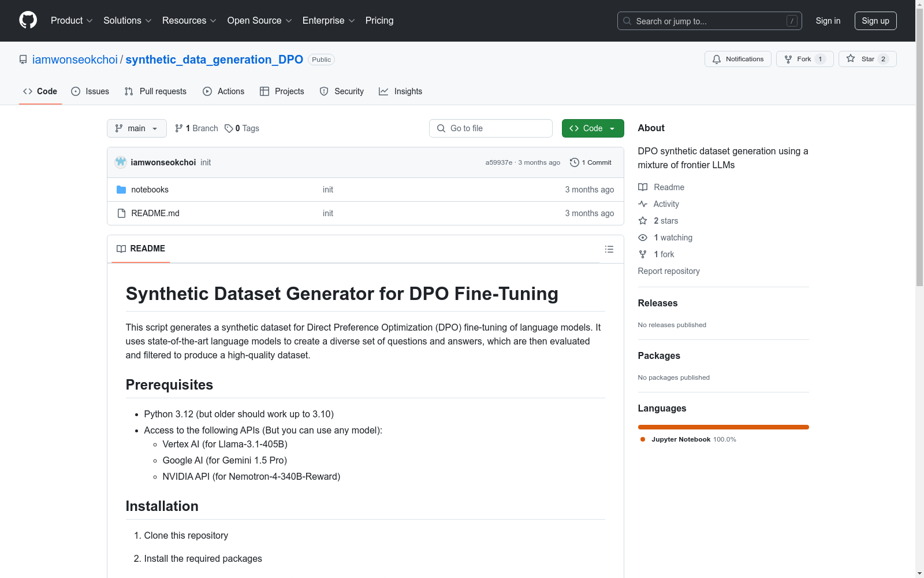Expand the Open Source menu
The height and width of the screenshot is (578, 924).
point(260,21)
